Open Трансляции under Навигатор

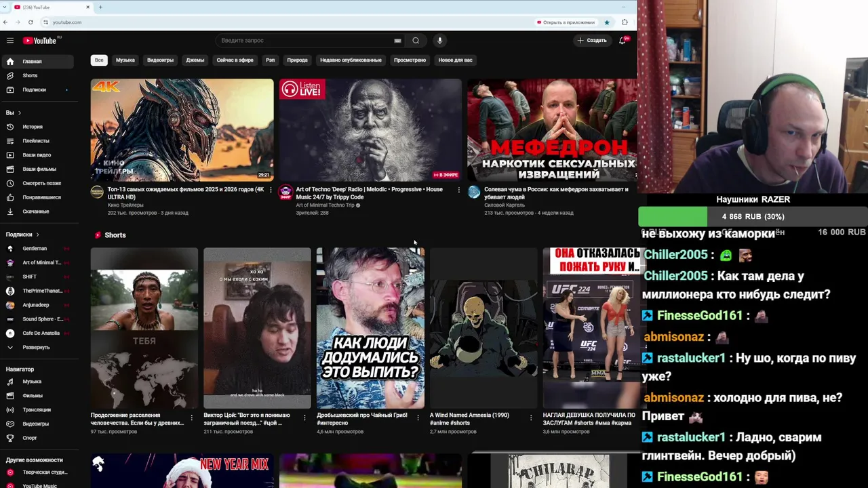click(x=37, y=410)
